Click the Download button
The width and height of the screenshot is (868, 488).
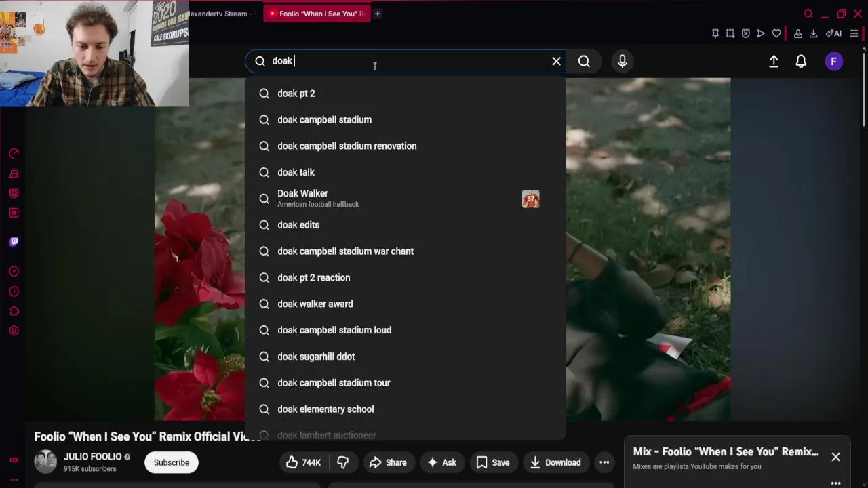click(x=555, y=462)
